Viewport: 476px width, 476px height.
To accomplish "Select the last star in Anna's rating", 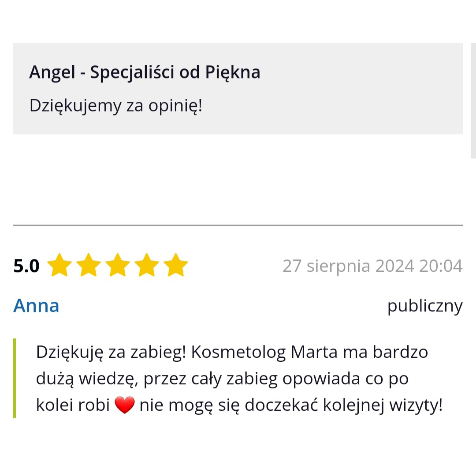I will (x=176, y=265).
